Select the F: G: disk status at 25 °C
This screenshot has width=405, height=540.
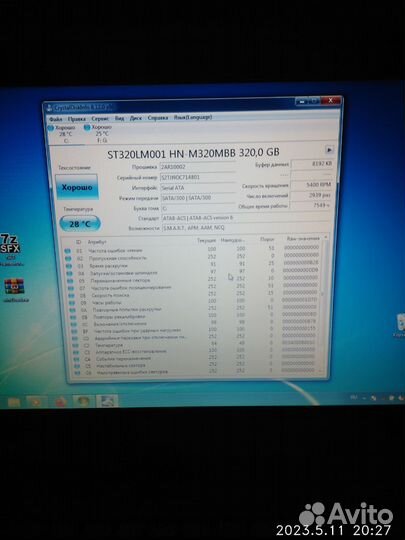point(98,133)
